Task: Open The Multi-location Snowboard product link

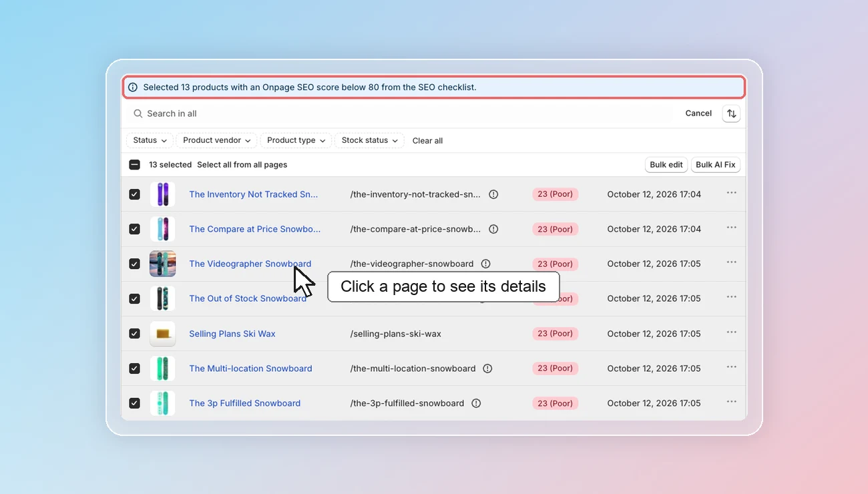Action: click(x=250, y=368)
